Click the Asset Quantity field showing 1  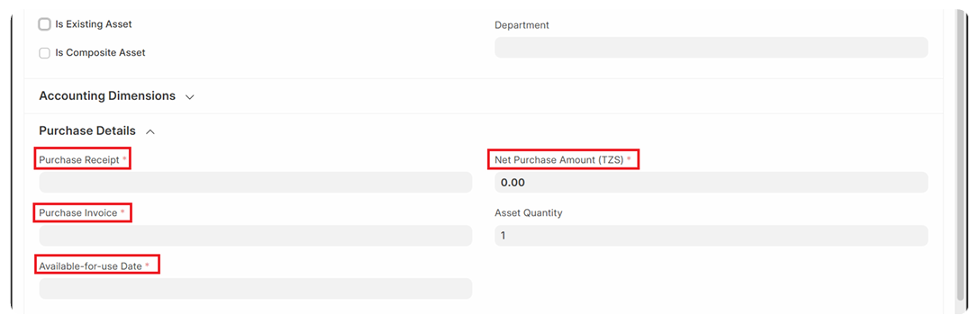712,236
